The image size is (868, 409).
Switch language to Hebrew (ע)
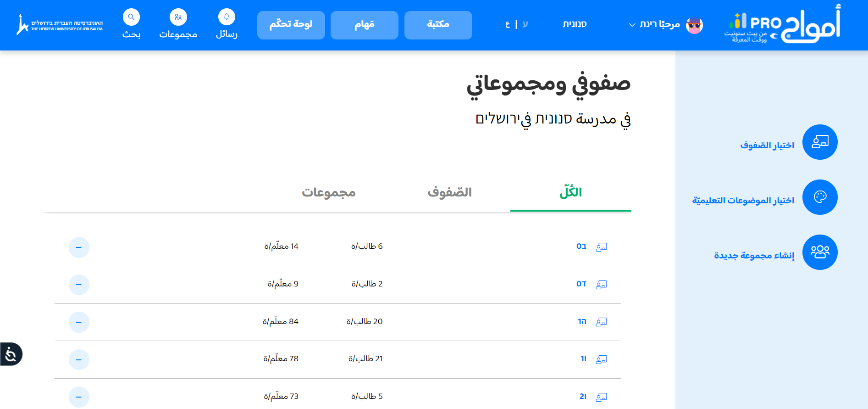pyautogui.click(x=525, y=24)
